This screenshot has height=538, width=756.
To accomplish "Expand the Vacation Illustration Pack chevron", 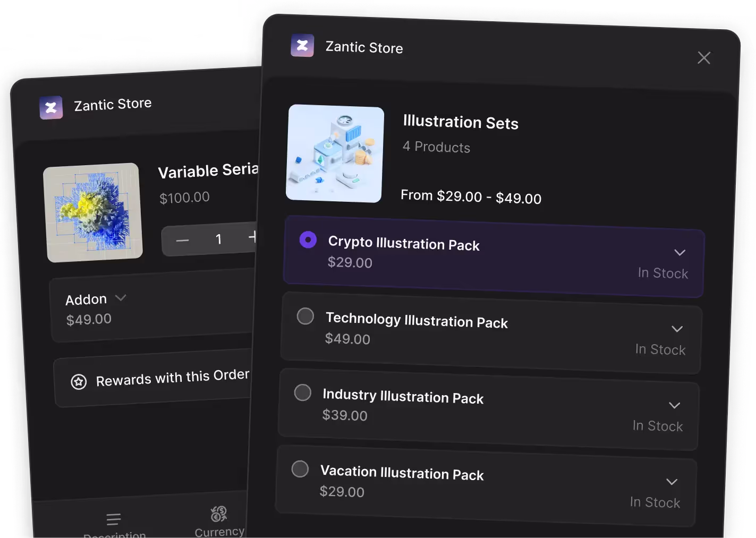I will 672,482.
